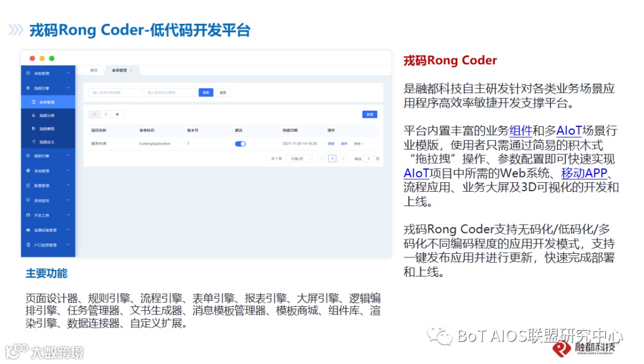Open the 10条/页 page size dropdown

click(x=300, y=159)
